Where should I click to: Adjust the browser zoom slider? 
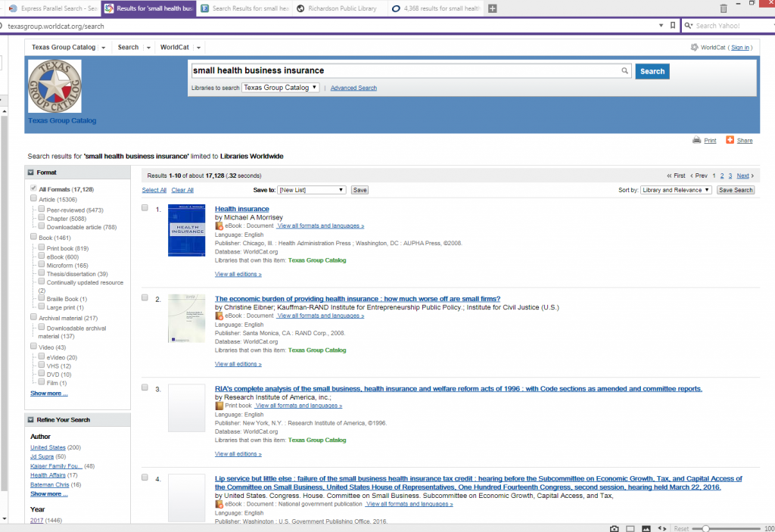[706, 528]
